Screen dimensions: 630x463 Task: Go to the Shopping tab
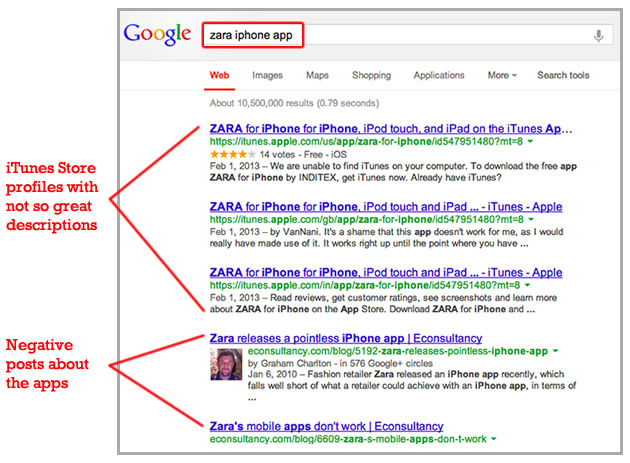pyautogui.click(x=371, y=75)
